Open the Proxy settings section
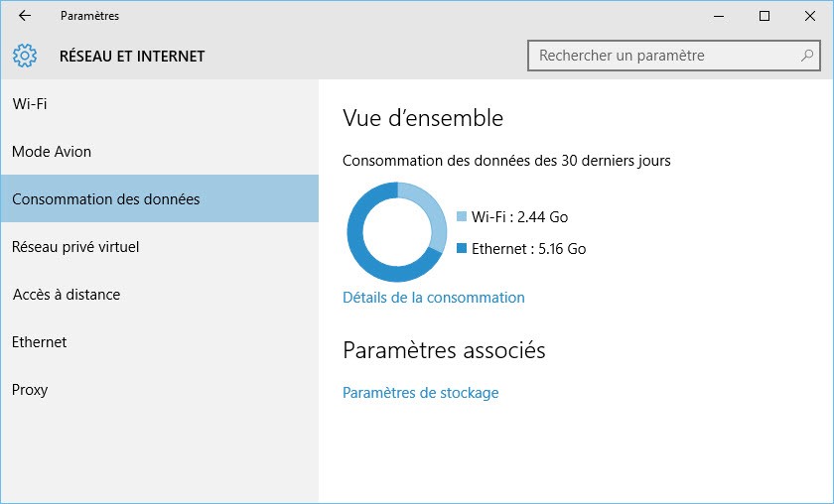The image size is (834, 504). pos(30,390)
